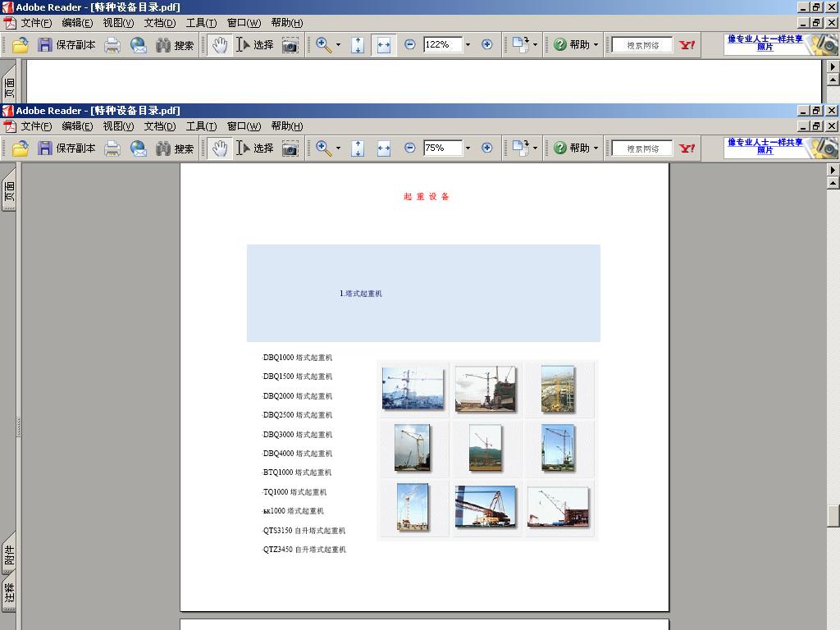Screen dimensions: 840x630
Task: Select Hand tool in upper window toolbar
Action: pos(219,45)
